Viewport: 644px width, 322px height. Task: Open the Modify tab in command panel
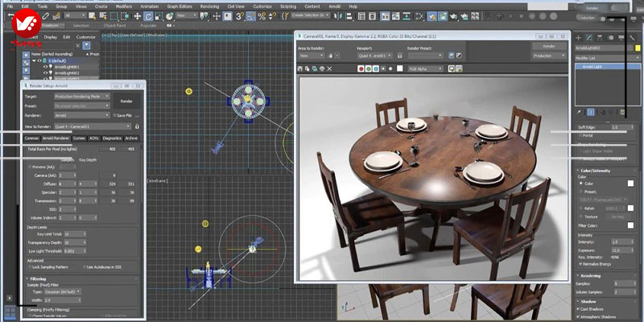pos(589,37)
